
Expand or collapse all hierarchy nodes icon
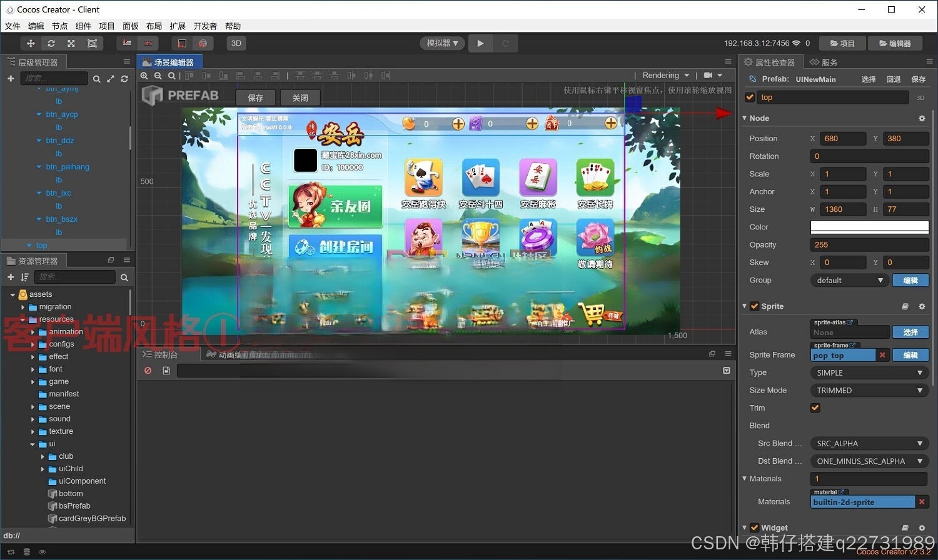click(111, 79)
